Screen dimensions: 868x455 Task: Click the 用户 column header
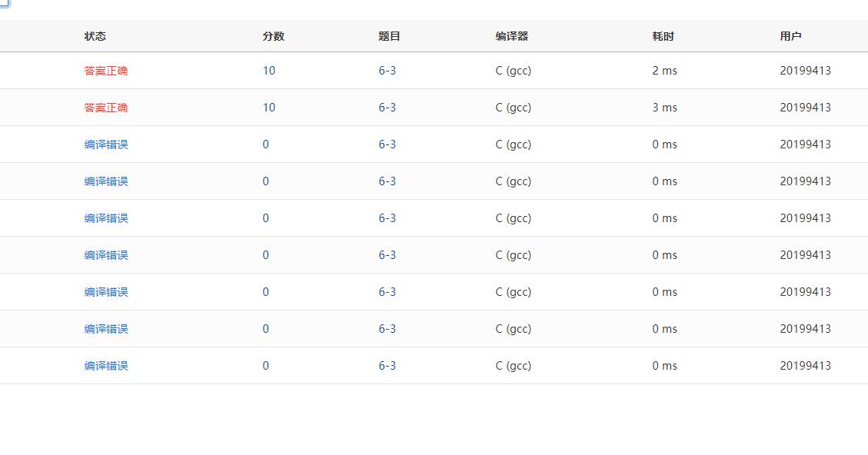click(x=790, y=36)
